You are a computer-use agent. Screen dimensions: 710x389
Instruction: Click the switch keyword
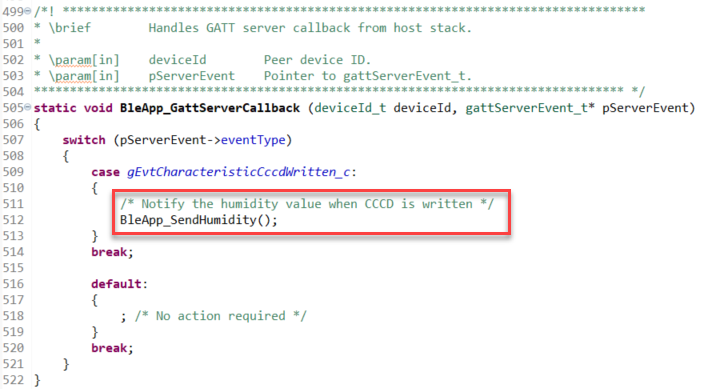tap(84, 140)
